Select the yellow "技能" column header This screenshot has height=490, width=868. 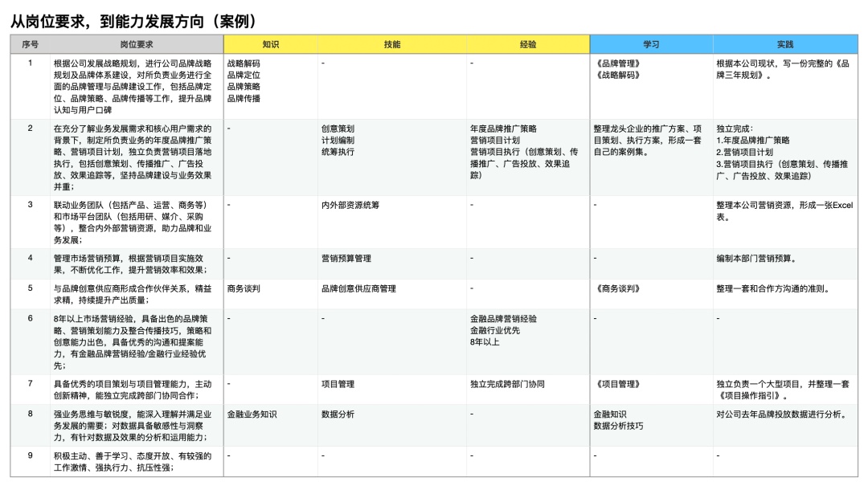(x=391, y=45)
